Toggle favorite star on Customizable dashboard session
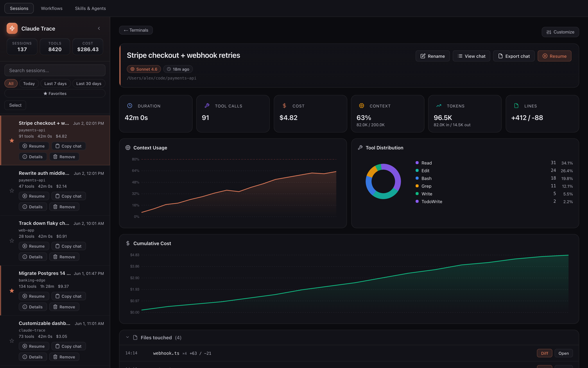This screenshot has width=588, height=368. (x=12, y=341)
